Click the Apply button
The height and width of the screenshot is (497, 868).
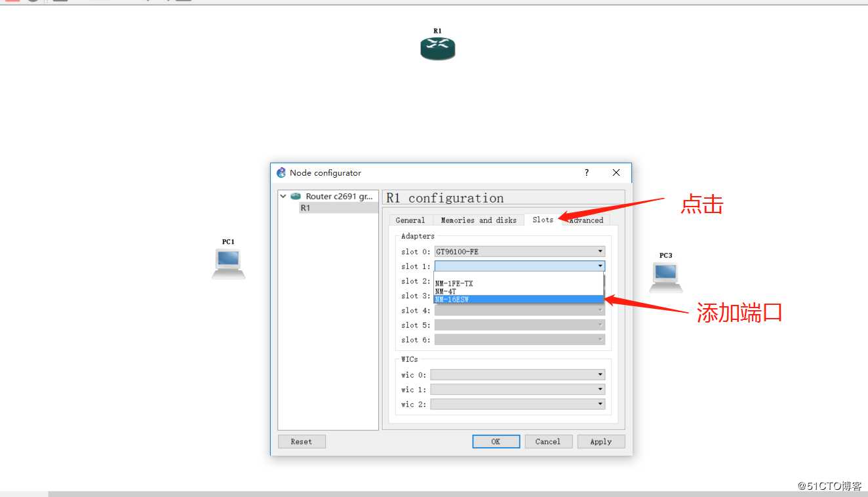(601, 441)
